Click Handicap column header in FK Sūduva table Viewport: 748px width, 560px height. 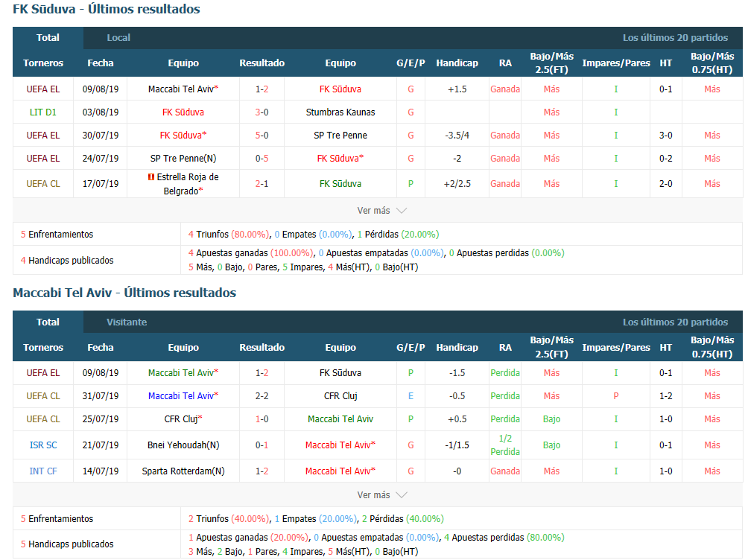[x=457, y=63]
